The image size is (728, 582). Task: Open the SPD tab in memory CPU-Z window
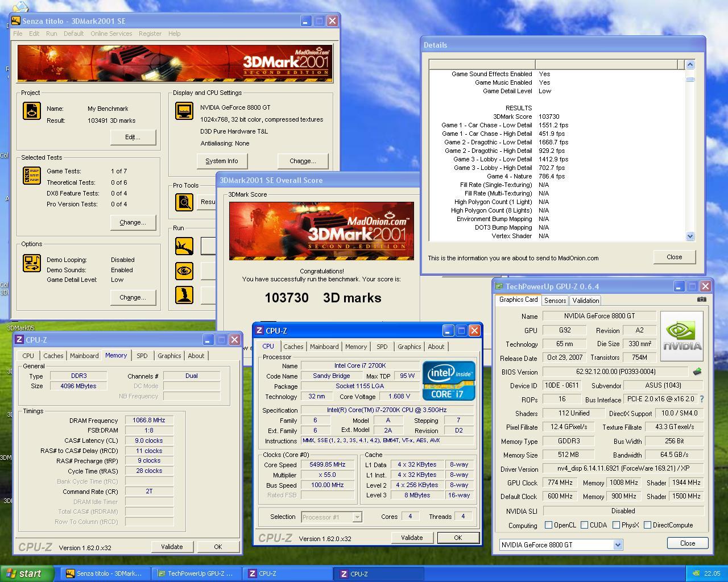(x=142, y=356)
